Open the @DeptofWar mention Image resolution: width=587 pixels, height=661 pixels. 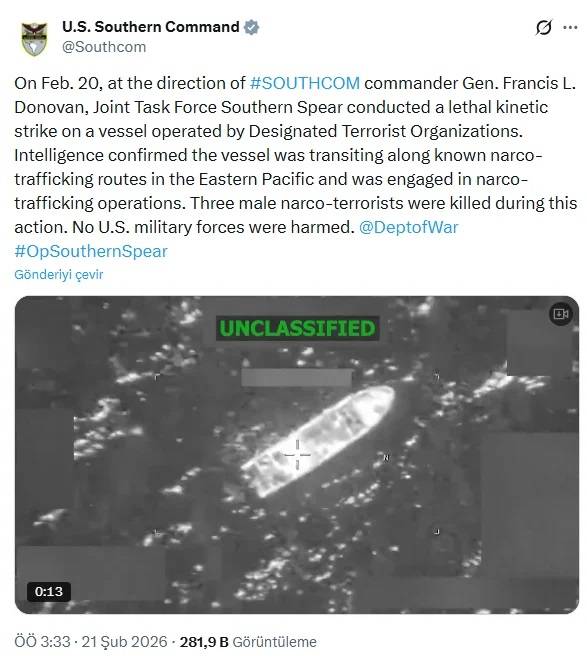(x=408, y=227)
